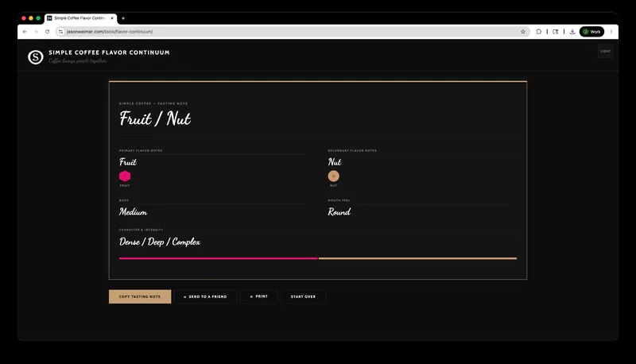Click the 'Medium' body value
The width and height of the screenshot is (636, 364).
coord(133,212)
